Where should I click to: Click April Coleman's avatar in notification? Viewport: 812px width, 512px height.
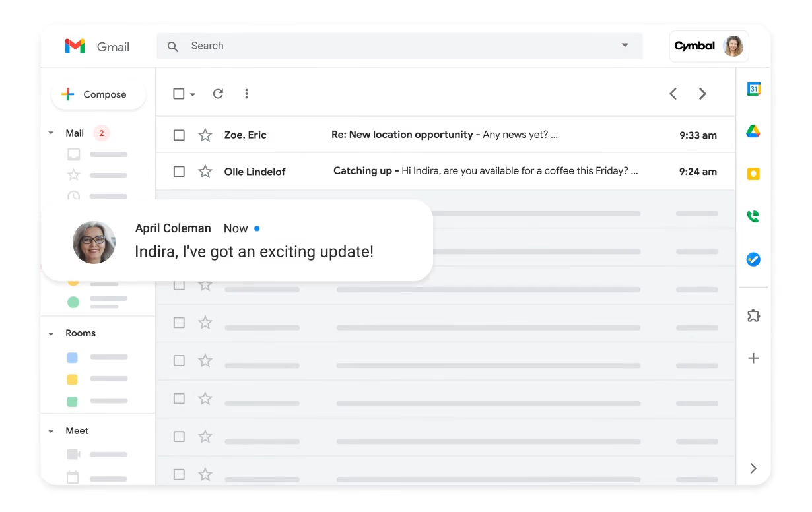(94, 242)
